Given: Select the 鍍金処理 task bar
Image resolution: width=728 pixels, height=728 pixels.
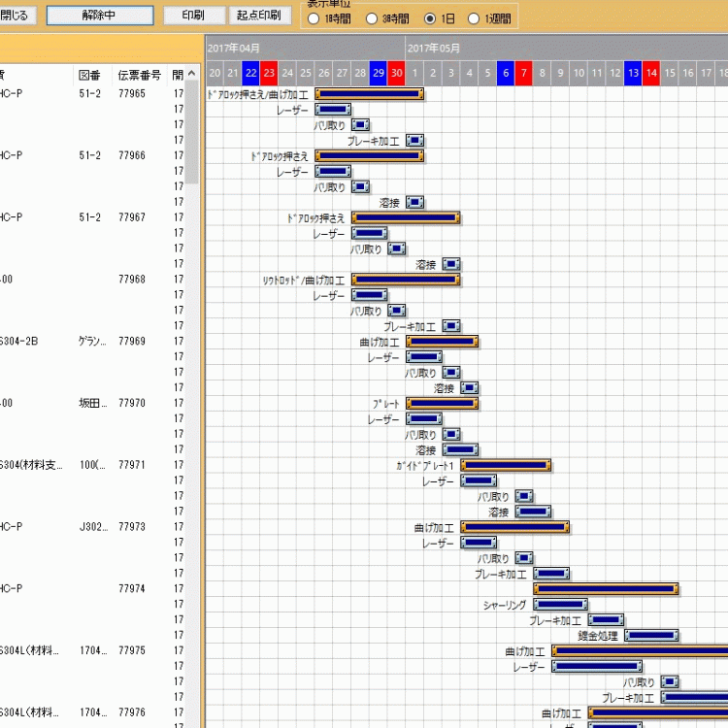Looking at the screenshot, I should (x=651, y=635).
